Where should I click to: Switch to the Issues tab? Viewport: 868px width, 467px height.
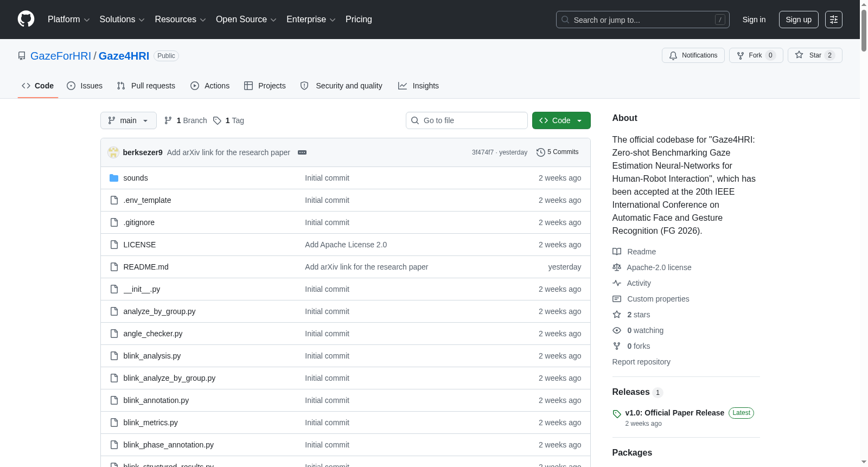(x=85, y=86)
